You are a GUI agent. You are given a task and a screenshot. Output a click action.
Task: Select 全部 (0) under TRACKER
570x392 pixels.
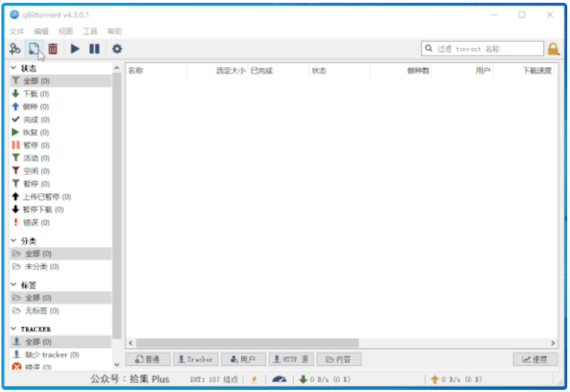(x=61, y=342)
